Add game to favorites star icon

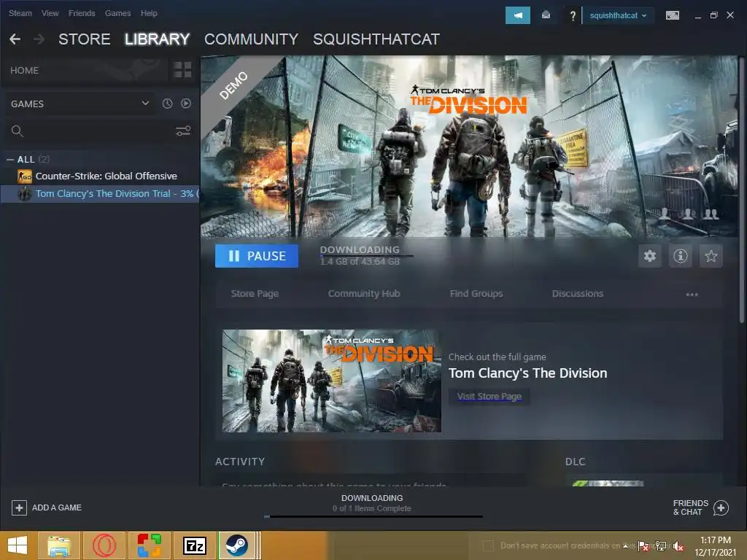pos(711,256)
